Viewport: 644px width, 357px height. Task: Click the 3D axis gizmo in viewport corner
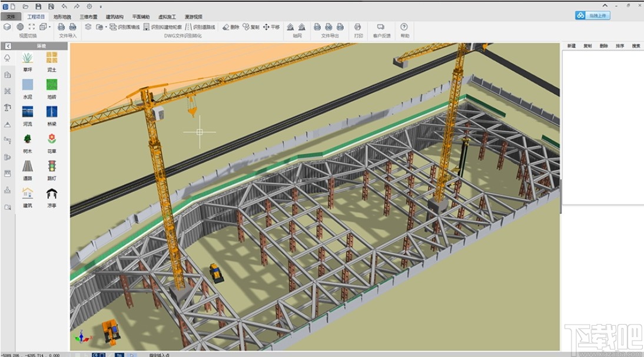82,338
